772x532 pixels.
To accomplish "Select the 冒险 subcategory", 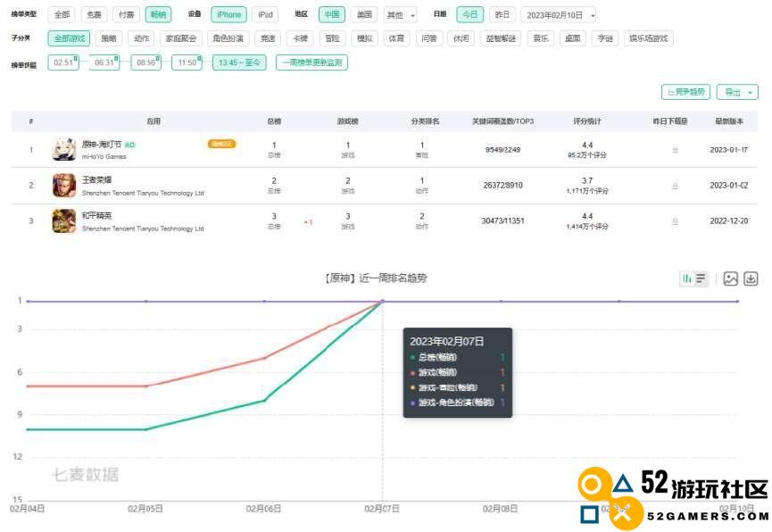I will [332, 38].
